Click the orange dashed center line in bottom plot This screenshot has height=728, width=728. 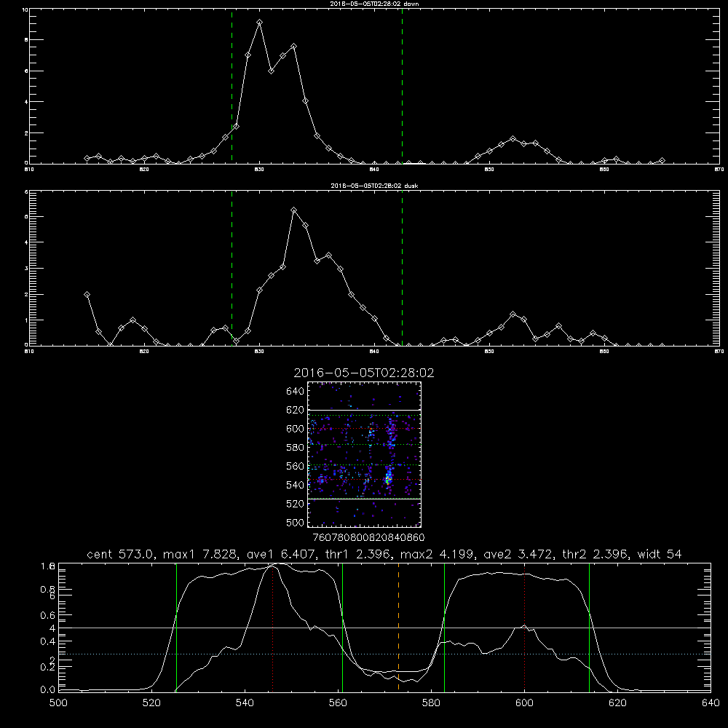[398, 627]
